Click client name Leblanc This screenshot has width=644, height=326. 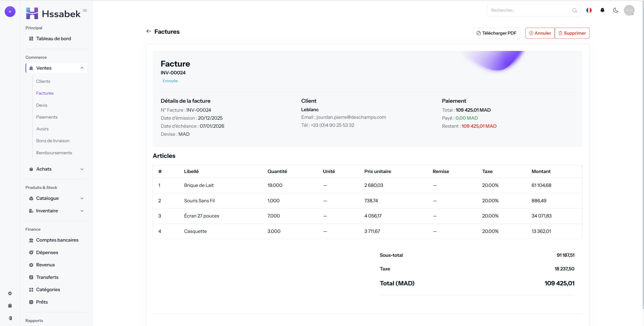(310, 110)
